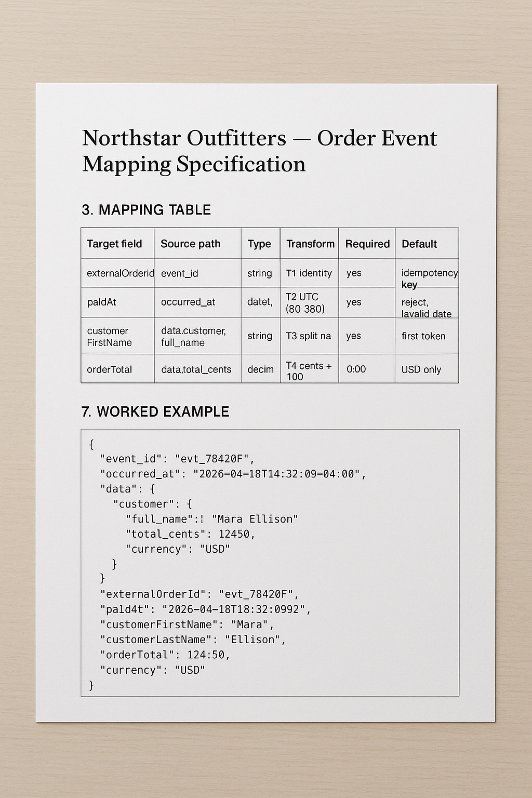
Task: Select the '"occurred_at"' timestamp code line
Action: coord(233,474)
